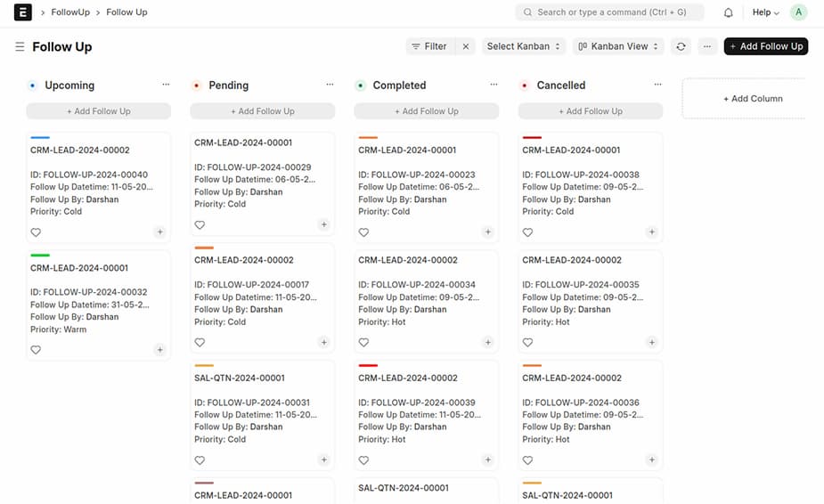The width and height of the screenshot is (824, 504).
Task: Focus the search or command input
Action: coord(609,12)
